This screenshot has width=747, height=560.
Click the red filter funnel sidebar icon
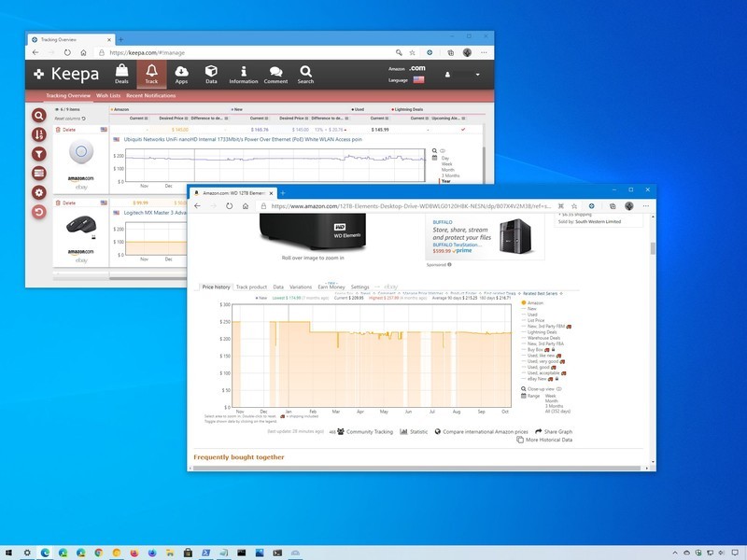pos(39,154)
